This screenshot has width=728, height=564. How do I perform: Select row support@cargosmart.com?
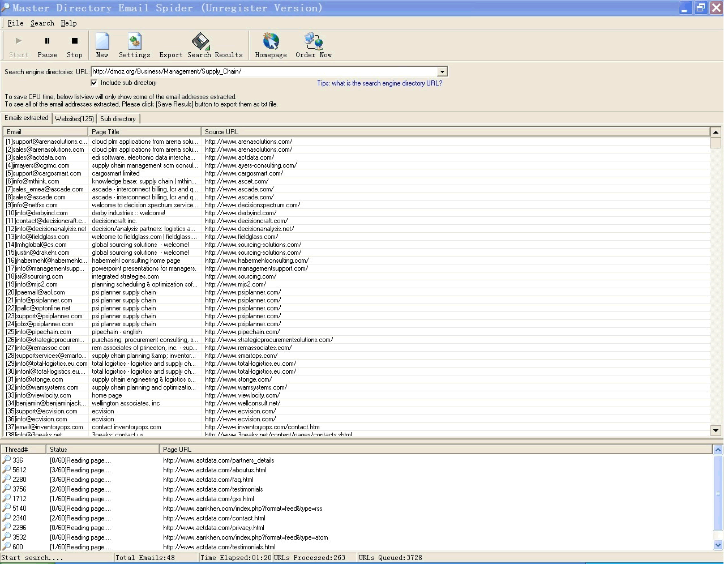(x=357, y=173)
